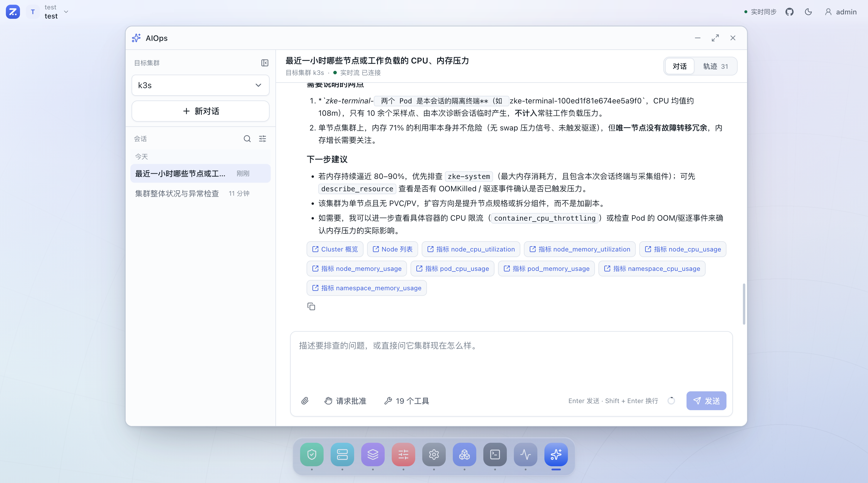The width and height of the screenshot is (868, 483).
Task: Open the activity monitor dock icon
Action: pyautogui.click(x=525, y=454)
